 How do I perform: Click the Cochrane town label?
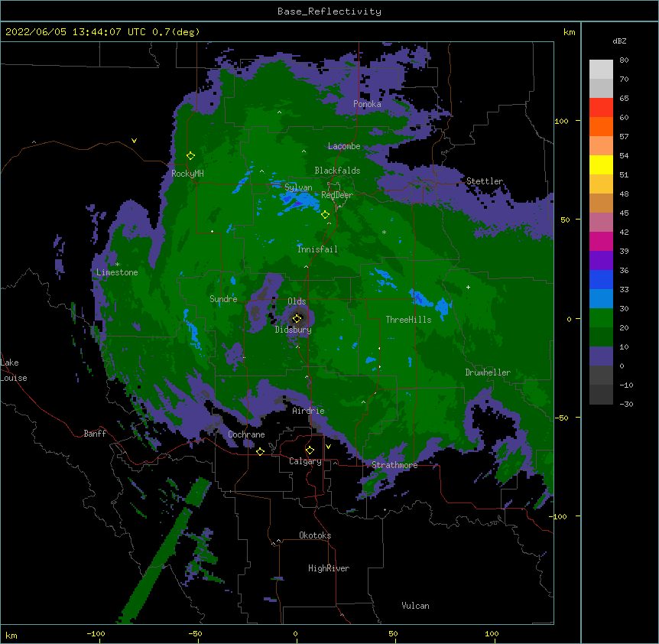pos(246,434)
